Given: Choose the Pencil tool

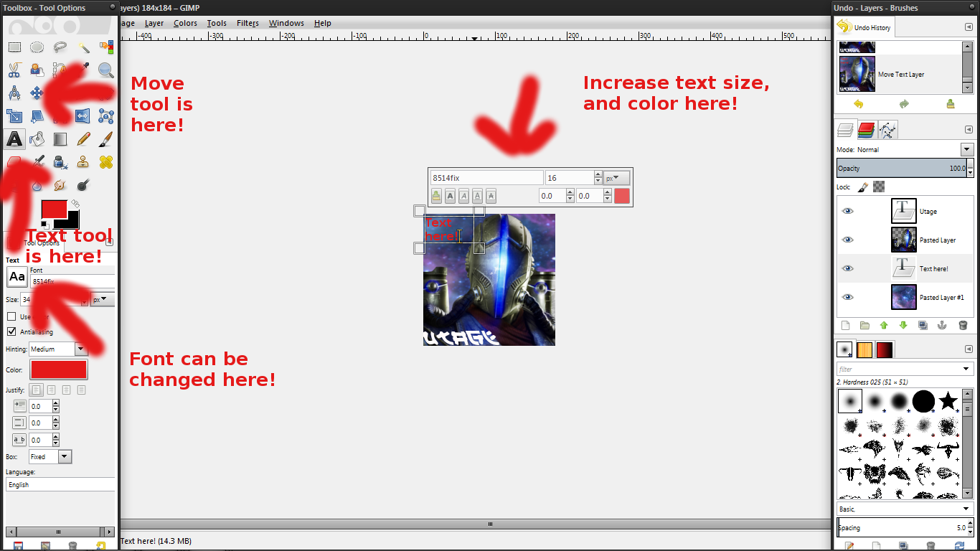Looking at the screenshot, I should tap(83, 139).
